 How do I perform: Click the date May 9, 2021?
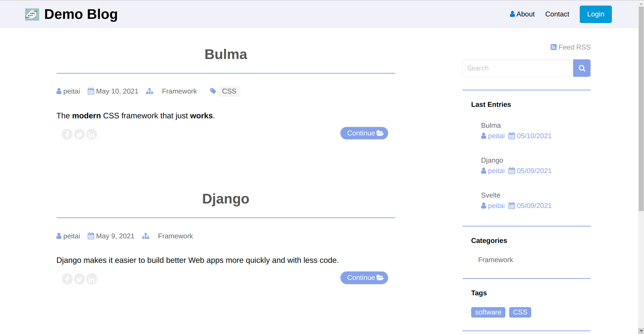click(115, 236)
